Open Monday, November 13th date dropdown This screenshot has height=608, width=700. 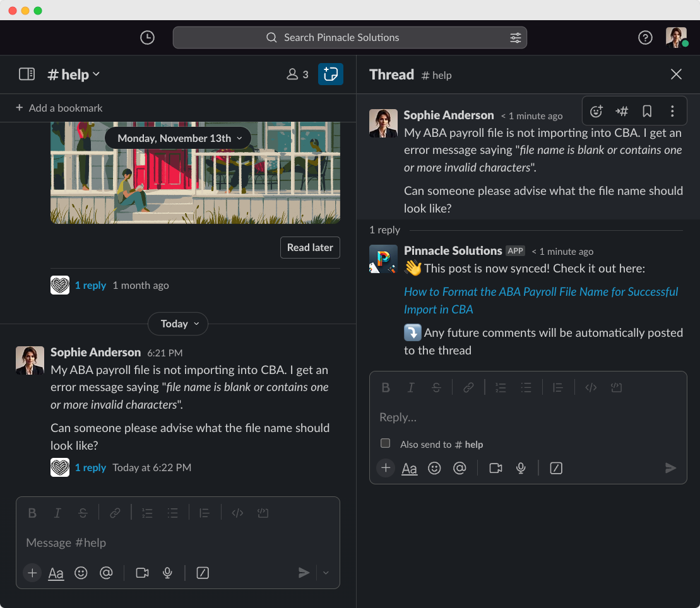(177, 138)
